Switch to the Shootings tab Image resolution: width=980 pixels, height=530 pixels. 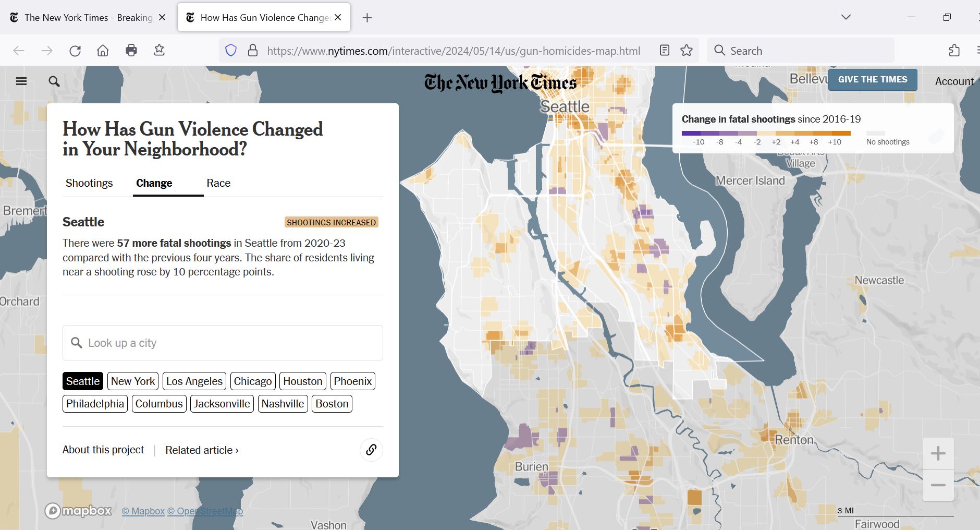(x=89, y=183)
